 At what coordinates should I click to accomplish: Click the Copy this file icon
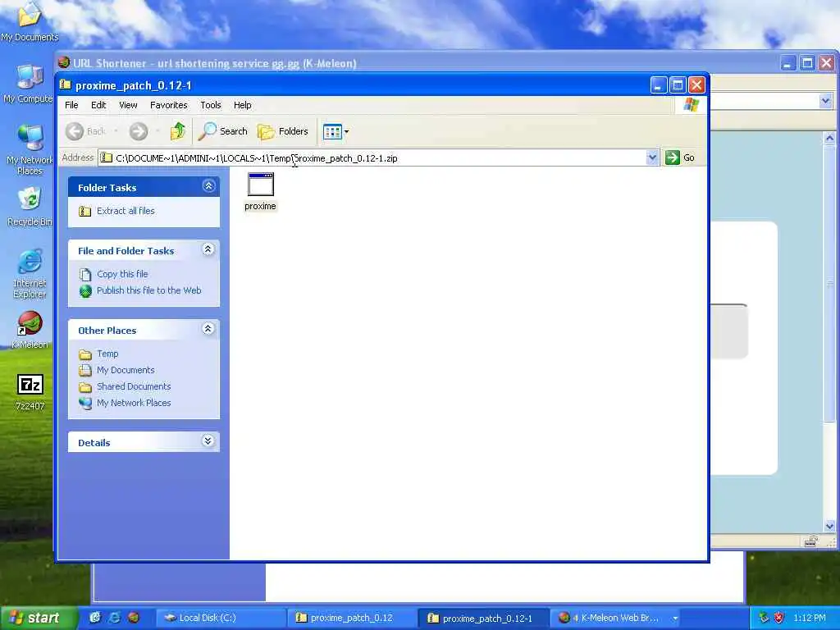coord(84,274)
